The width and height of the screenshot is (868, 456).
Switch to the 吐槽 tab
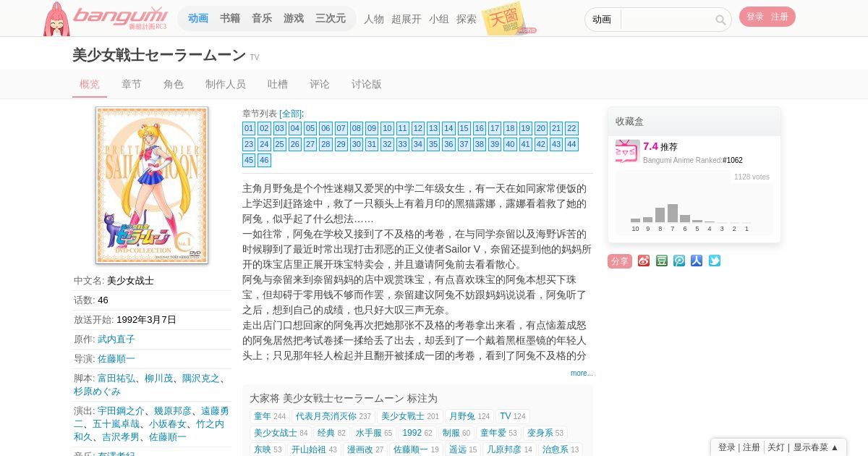click(278, 84)
